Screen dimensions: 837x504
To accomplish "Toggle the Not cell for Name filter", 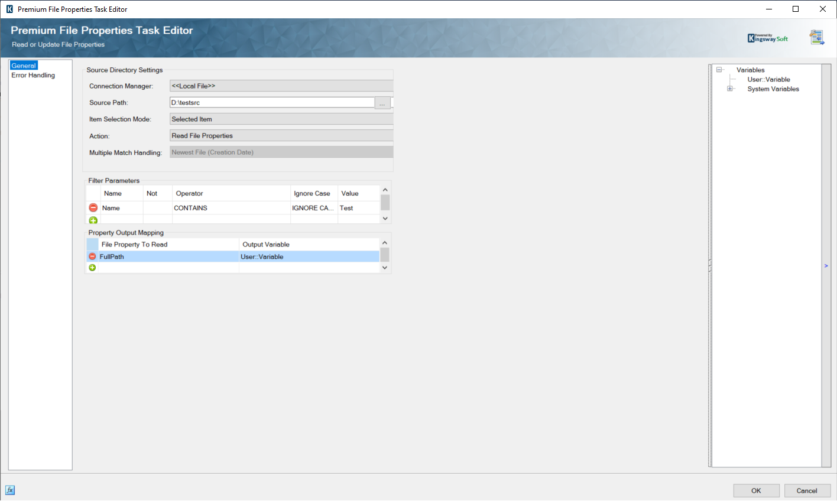I will [x=158, y=208].
